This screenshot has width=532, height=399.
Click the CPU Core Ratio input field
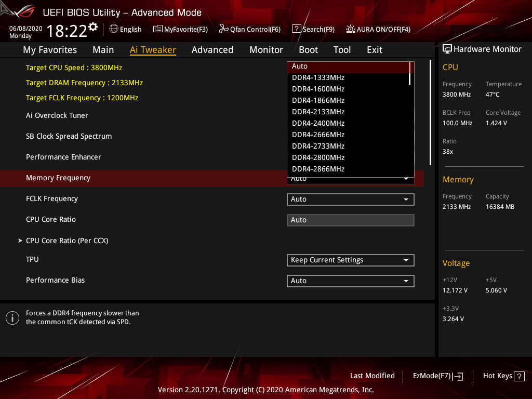click(x=351, y=220)
